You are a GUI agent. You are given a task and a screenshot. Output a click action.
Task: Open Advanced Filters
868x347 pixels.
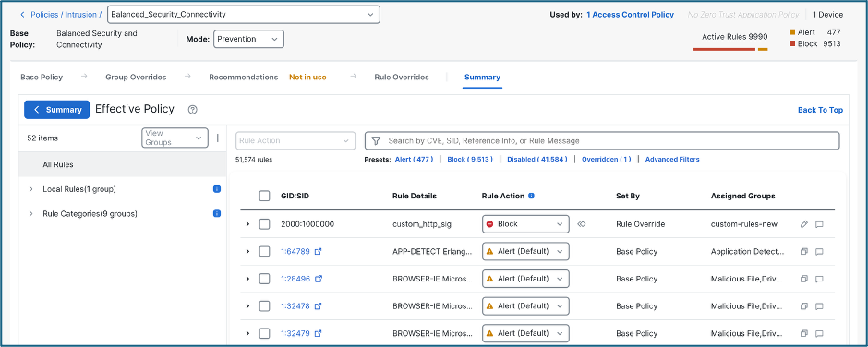(x=672, y=159)
